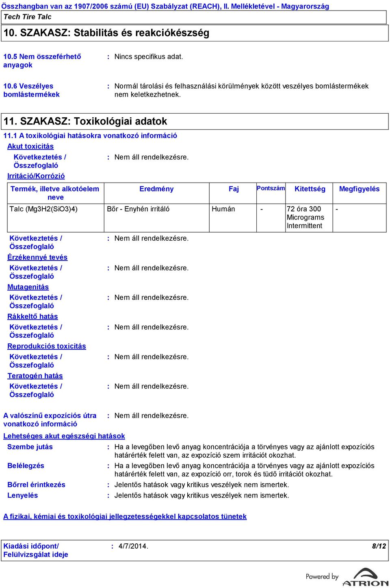Click the 'Szembe jutás' label
The height and width of the screenshot is (588, 390).
click(30, 447)
